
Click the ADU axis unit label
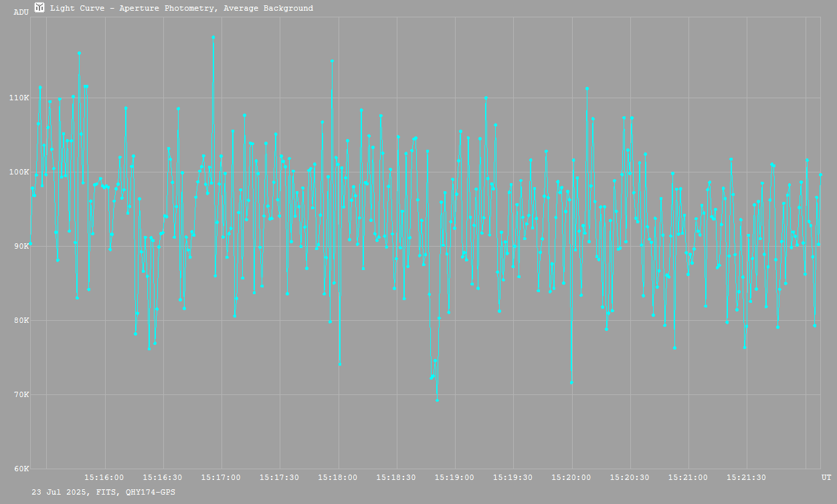(21, 12)
